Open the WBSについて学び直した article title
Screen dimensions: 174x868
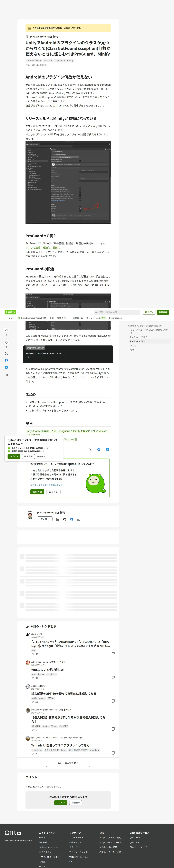click(47, 670)
